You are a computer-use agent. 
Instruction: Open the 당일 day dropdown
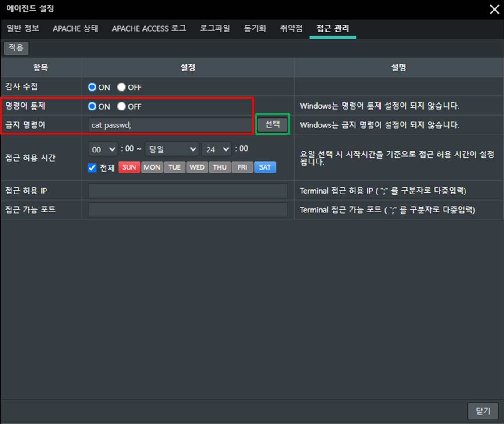click(172, 149)
